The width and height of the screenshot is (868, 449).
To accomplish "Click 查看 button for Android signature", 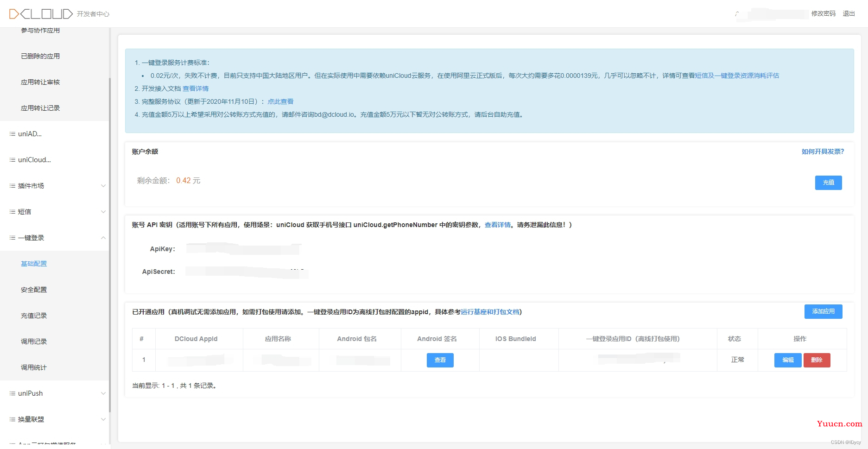I will pos(440,360).
